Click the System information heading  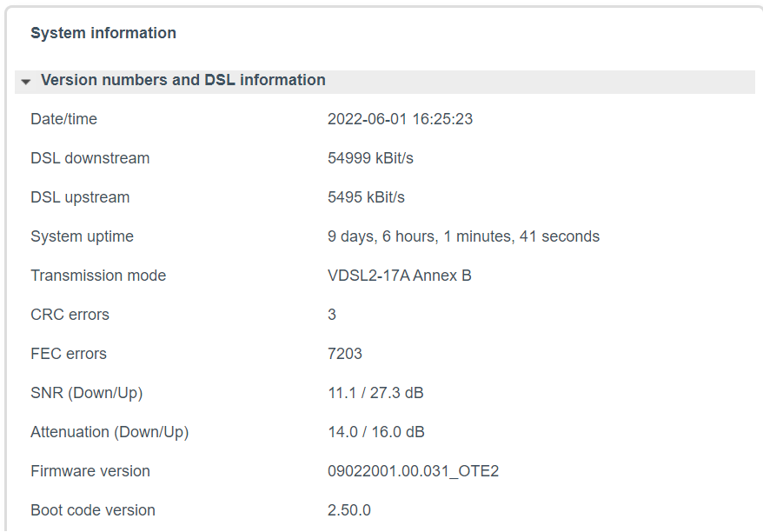(x=103, y=33)
